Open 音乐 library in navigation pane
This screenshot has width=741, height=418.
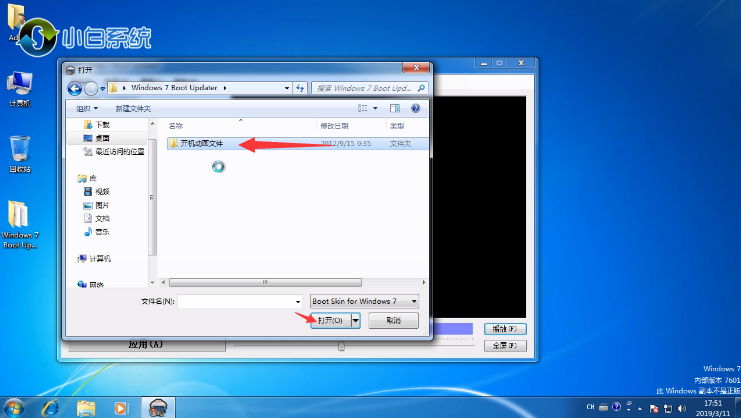[x=97, y=231]
